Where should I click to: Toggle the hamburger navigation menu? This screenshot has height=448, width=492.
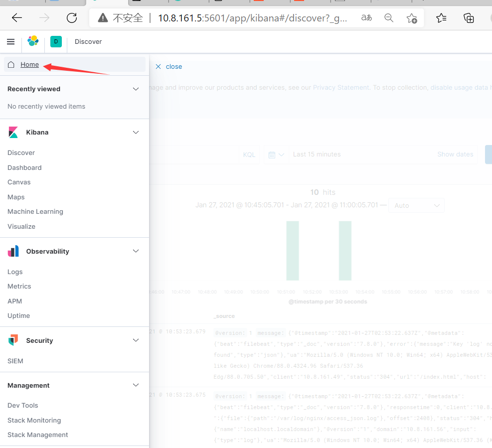[10, 42]
